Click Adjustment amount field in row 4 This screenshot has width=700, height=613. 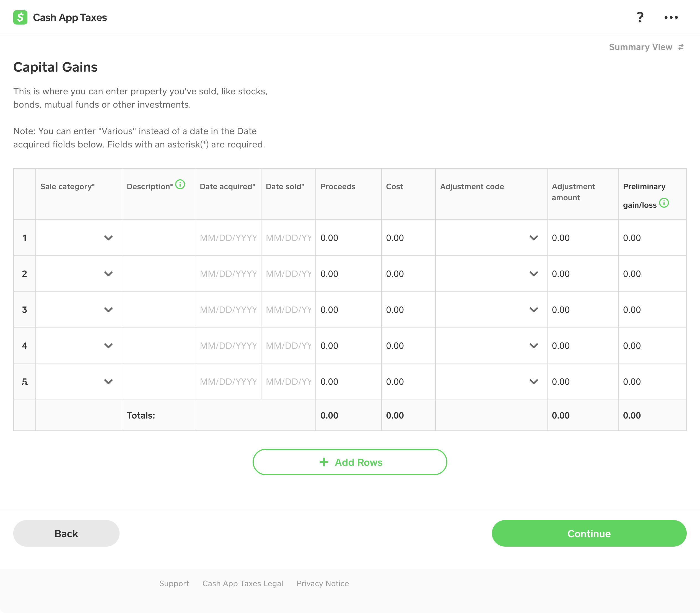tap(582, 346)
